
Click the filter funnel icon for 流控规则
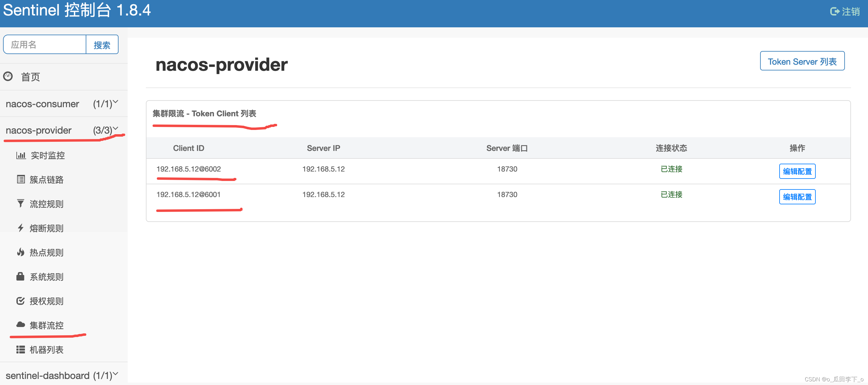tap(21, 204)
